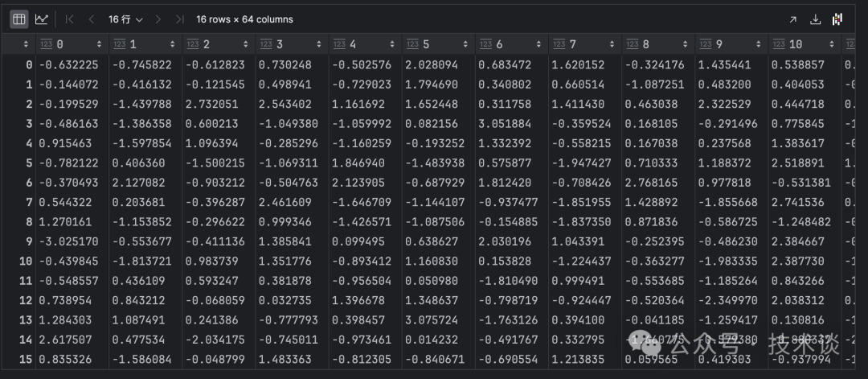The width and height of the screenshot is (868, 379).
Task: Click numeric type icon of column 9
Action: pyautogui.click(x=706, y=44)
